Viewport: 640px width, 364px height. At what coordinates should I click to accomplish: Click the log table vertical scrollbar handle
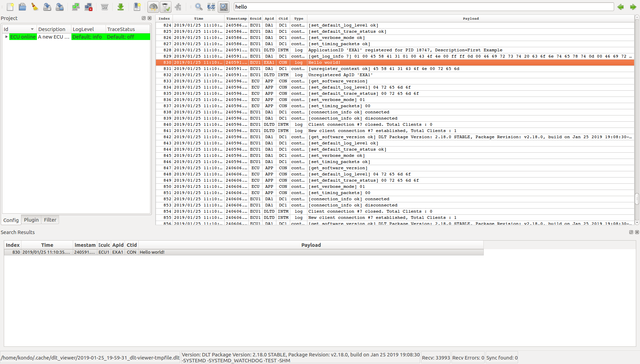coord(637,199)
